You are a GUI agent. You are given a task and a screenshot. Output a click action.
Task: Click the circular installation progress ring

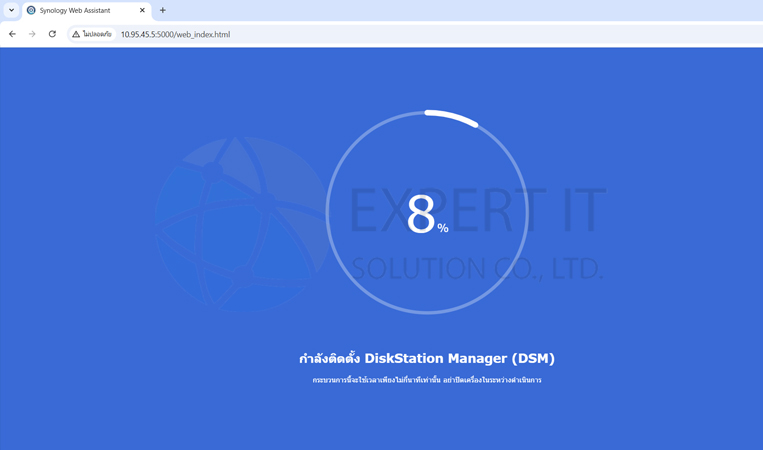pyautogui.click(x=427, y=212)
